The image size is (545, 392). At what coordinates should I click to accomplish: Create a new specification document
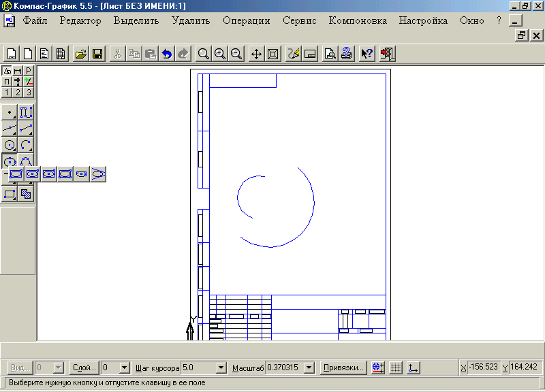[x=61, y=54]
